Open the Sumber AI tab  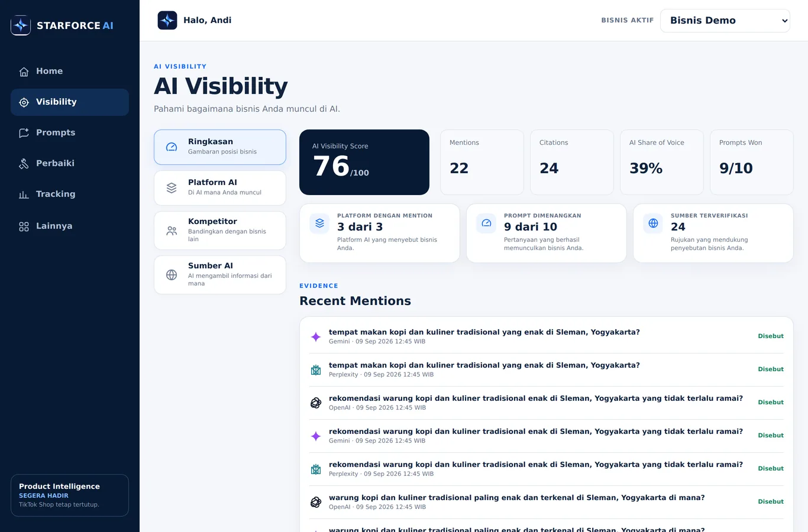[x=220, y=275]
